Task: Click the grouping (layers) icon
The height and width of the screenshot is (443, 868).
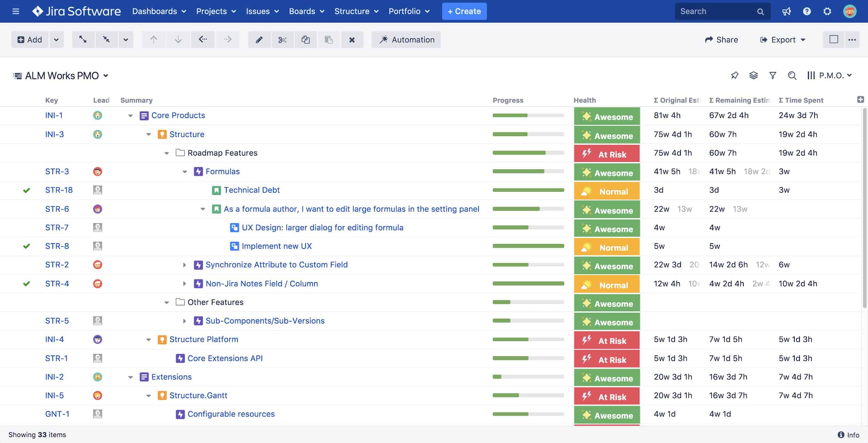Action: click(x=753, y=75)
